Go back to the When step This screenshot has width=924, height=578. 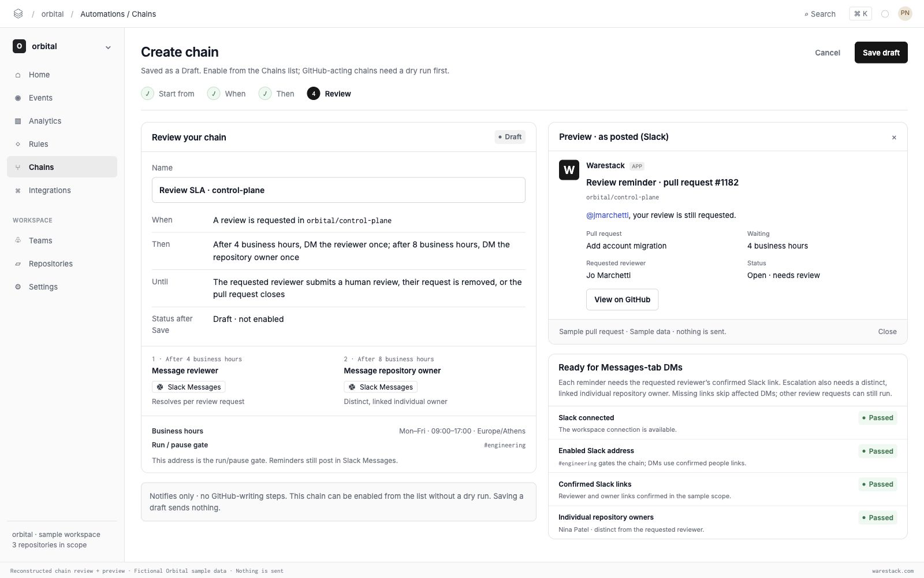click(227, 94)
